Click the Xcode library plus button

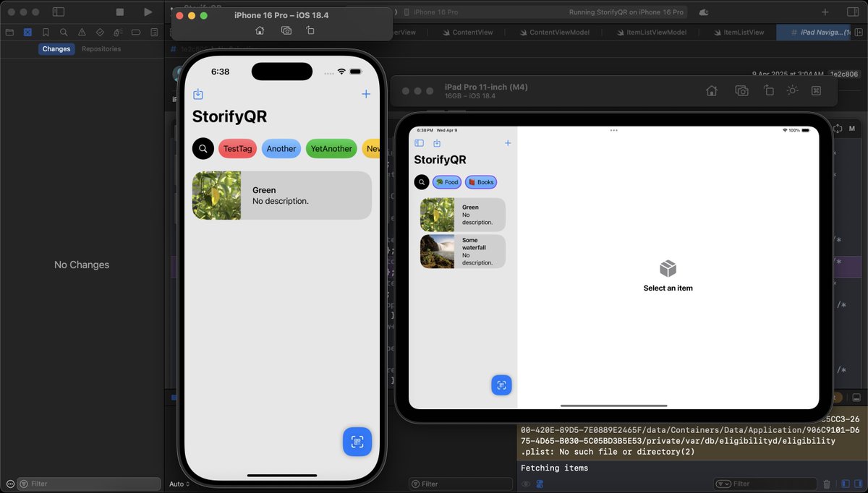[x=825, y=12]
